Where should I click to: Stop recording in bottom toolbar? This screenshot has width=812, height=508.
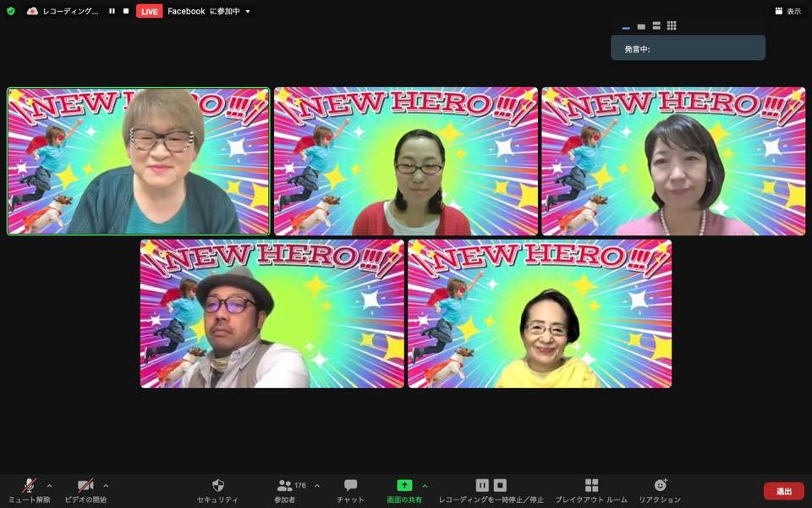click(500, 485)
